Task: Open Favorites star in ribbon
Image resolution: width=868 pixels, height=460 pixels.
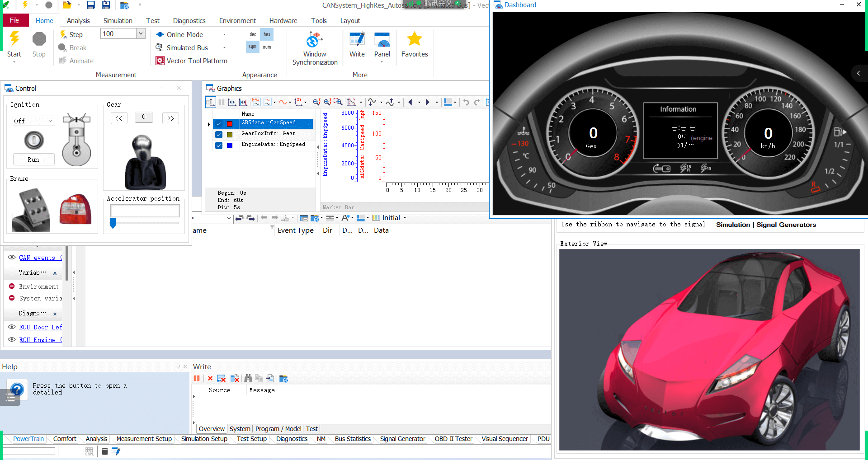Action: pos(415,44)
